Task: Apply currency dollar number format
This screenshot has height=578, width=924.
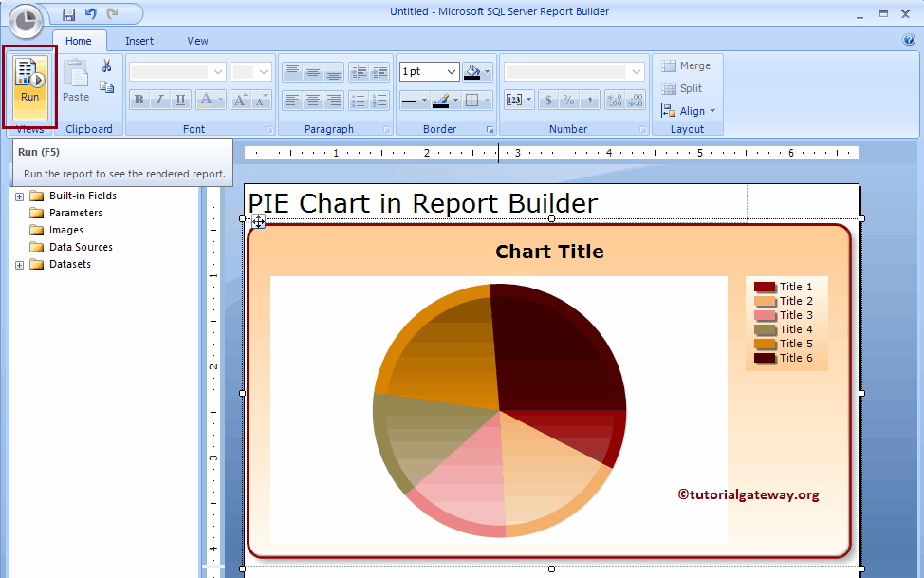Action: click(x=548, y=101)
